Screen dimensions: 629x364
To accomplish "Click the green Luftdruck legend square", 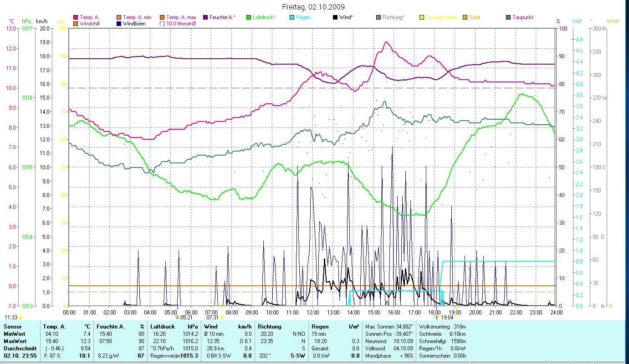I will click(249, 17).
